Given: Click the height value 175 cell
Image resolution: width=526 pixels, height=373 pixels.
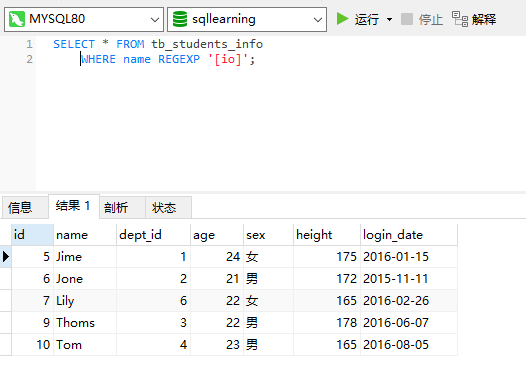Looking at the screenshot, I should click(327, 257).
